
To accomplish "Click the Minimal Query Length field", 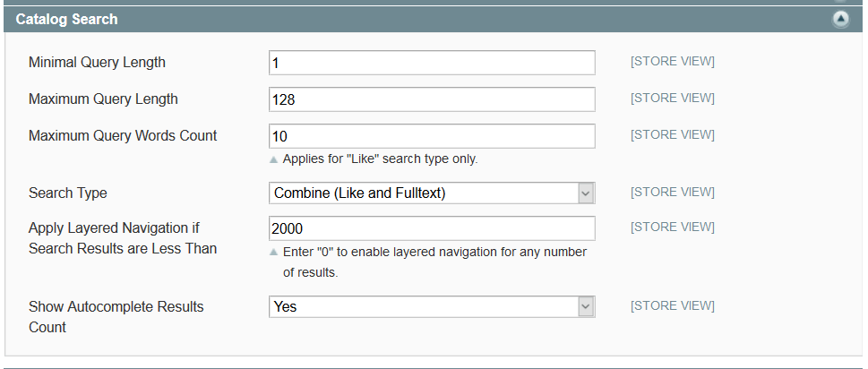I will coord(431,63).
